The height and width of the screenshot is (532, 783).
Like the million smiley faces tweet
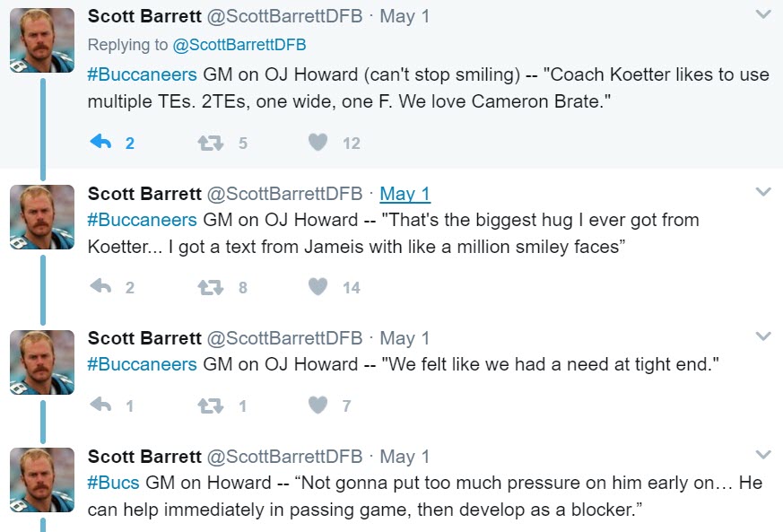(318, 287)
